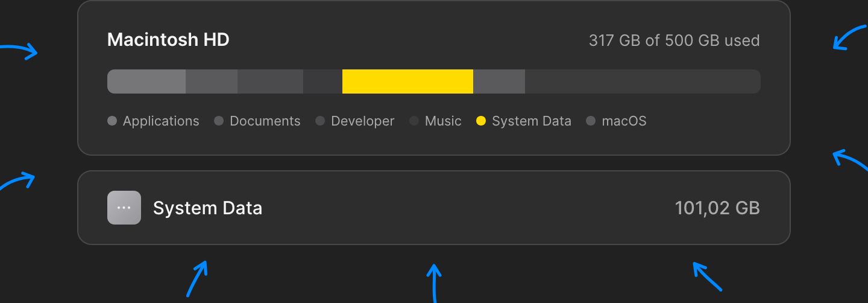Click the 317 GB of 500 GB used text

click(x=674, y=41)
